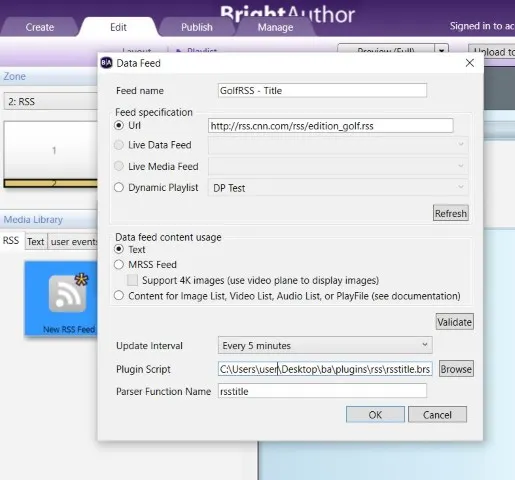Select the Dynamic Playlist radio option
Viewport: 515px width, 480px height.
119,187
